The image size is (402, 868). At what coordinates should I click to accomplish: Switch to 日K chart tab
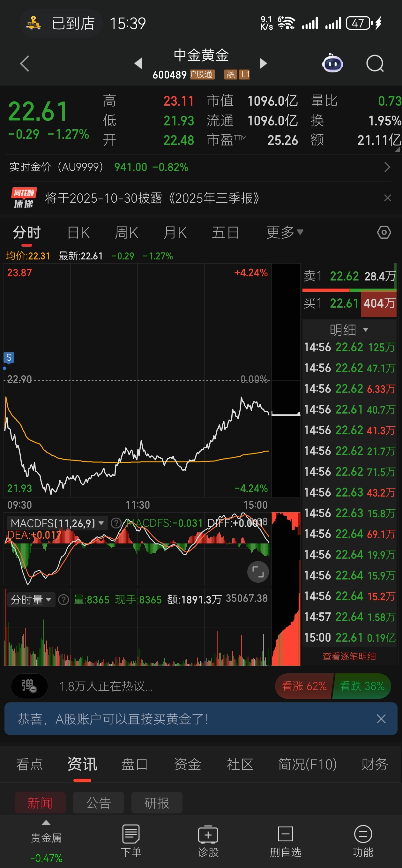point(78,233)
